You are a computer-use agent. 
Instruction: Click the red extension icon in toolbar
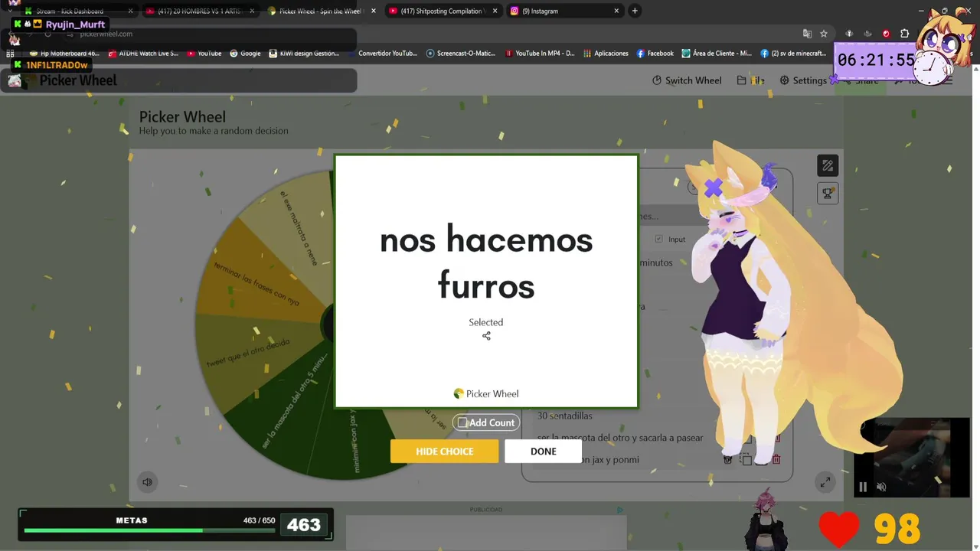pos(886,34)
